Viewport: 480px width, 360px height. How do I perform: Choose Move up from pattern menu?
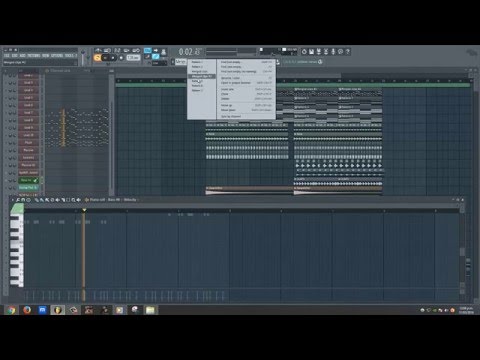[x=246, y=105]
